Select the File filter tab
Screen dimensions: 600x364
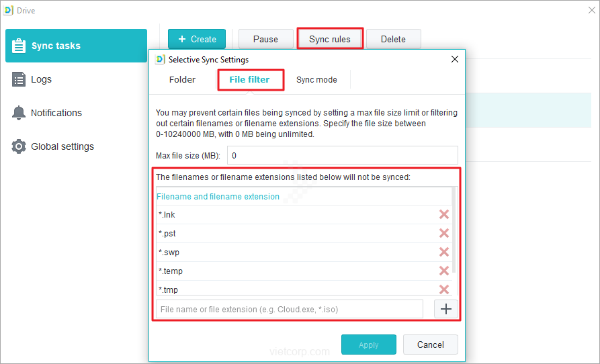pyautogui.click(x=249, y=79)
